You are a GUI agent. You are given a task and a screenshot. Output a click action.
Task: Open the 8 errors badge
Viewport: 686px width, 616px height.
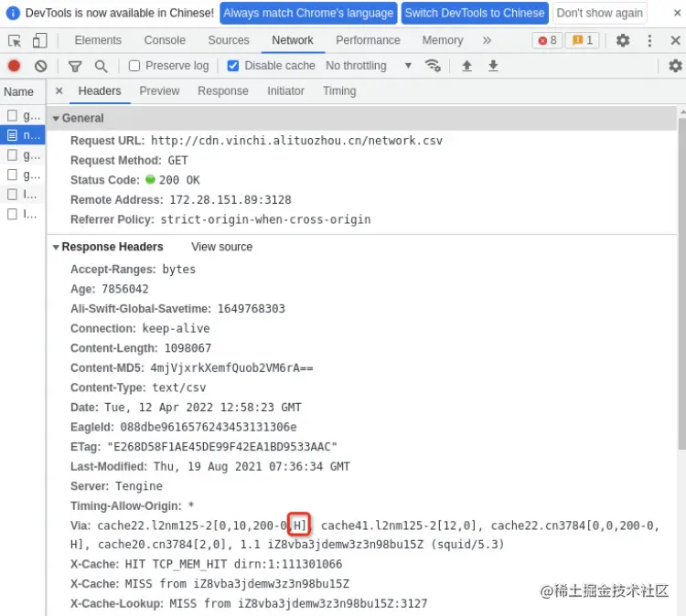point(547,40)
